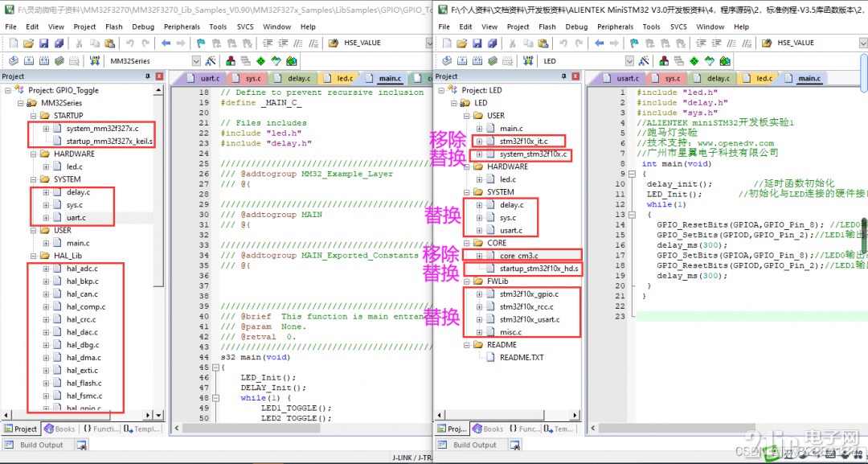Open Books tab in GPIO_Toggle Project panel

click(59, 429)
